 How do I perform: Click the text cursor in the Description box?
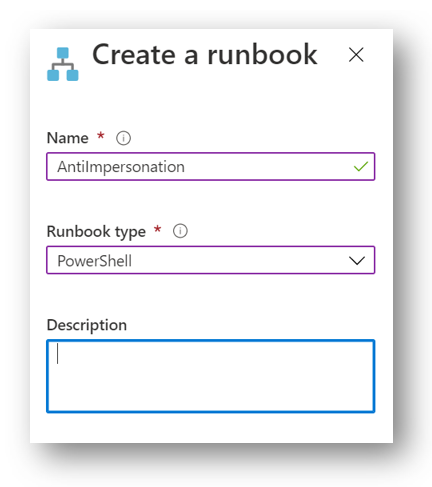point(58,353)
